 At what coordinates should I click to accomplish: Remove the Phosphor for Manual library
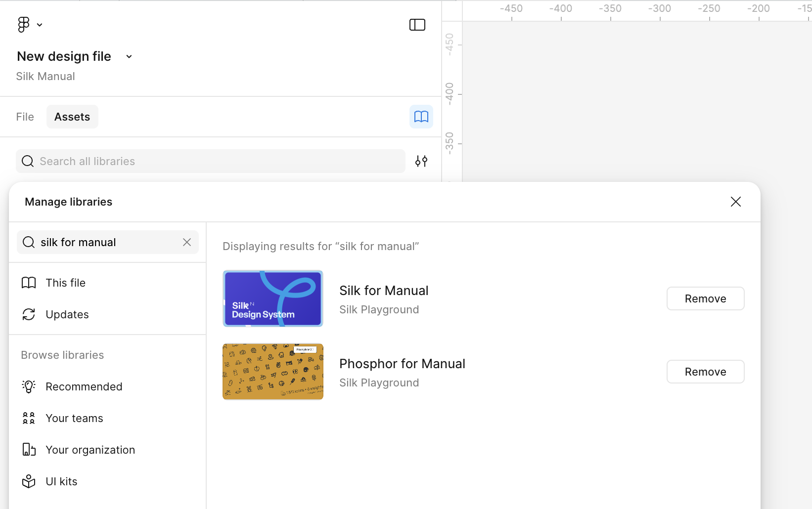(705, 372)
